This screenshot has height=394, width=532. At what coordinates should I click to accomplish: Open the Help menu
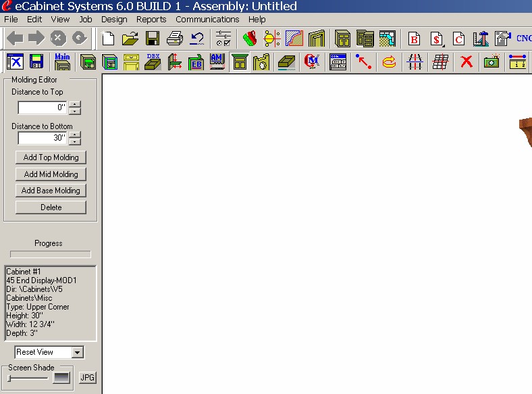[257, 20]
